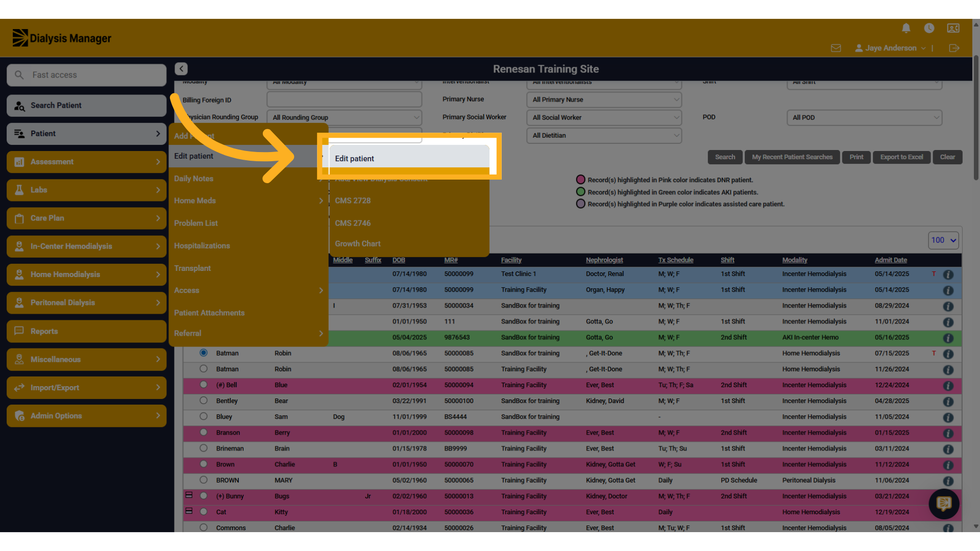This screenshot has width=980, height=551.
Task: Open the All POD dropdown
Action: click(x=864, y=117)
